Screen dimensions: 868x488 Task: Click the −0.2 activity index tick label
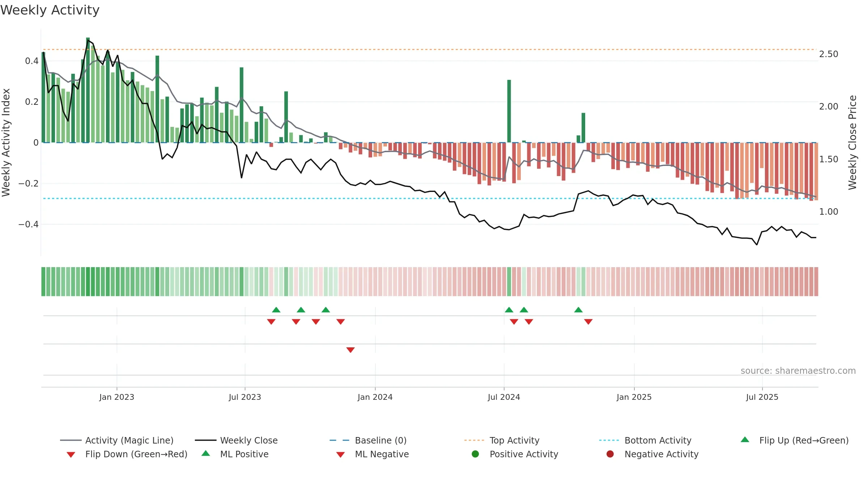pos(29,184)
